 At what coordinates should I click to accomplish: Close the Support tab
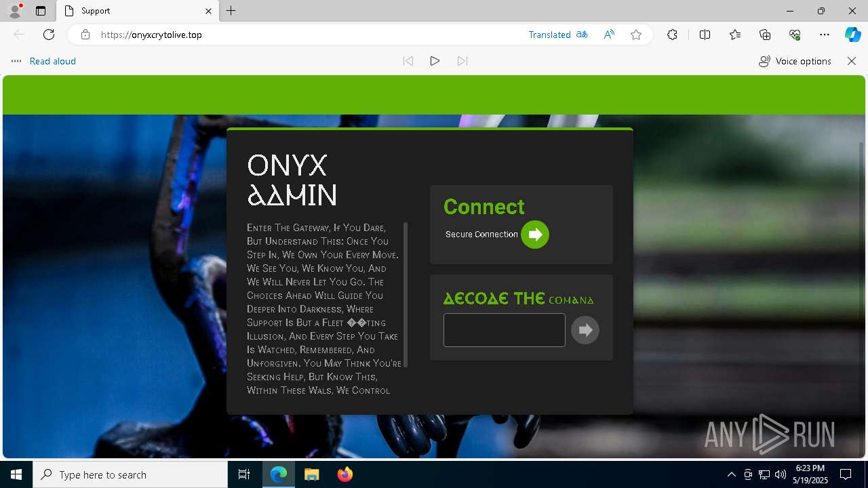pos(208,11)
